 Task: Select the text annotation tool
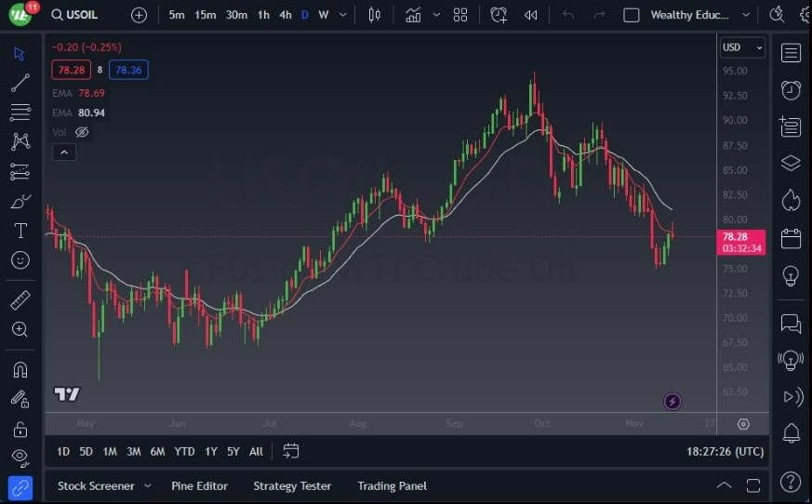pos(20,231)
